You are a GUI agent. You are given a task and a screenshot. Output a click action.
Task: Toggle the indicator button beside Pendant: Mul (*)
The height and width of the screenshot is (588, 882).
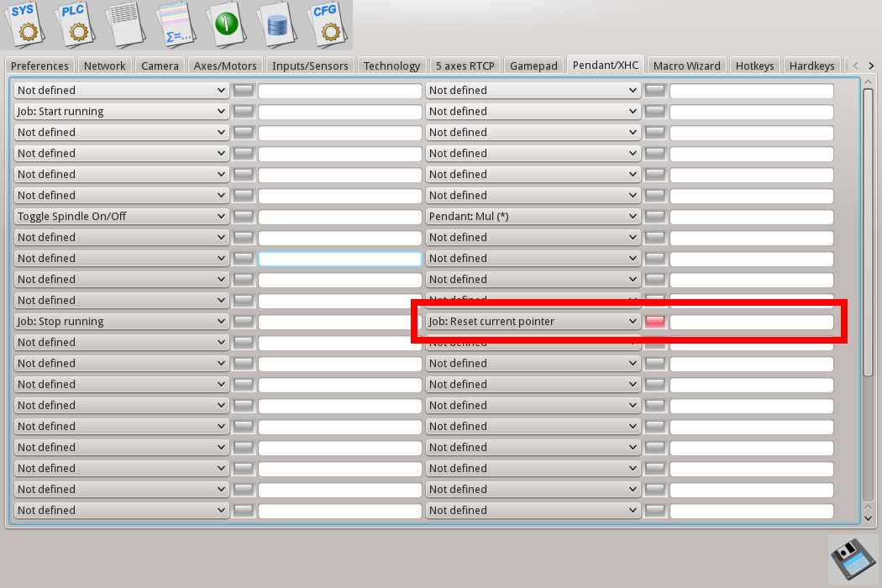(x=655, y=217)
